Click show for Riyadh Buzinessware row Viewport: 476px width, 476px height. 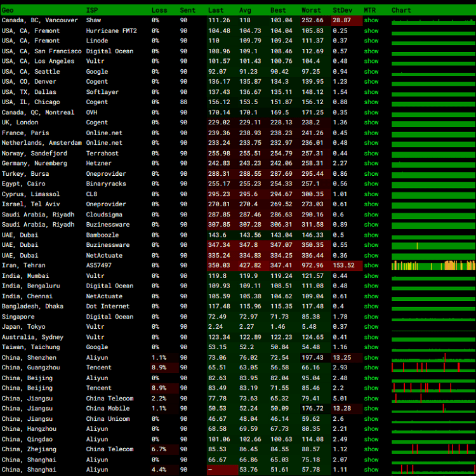pyautogui.click(x=371, y=225)
